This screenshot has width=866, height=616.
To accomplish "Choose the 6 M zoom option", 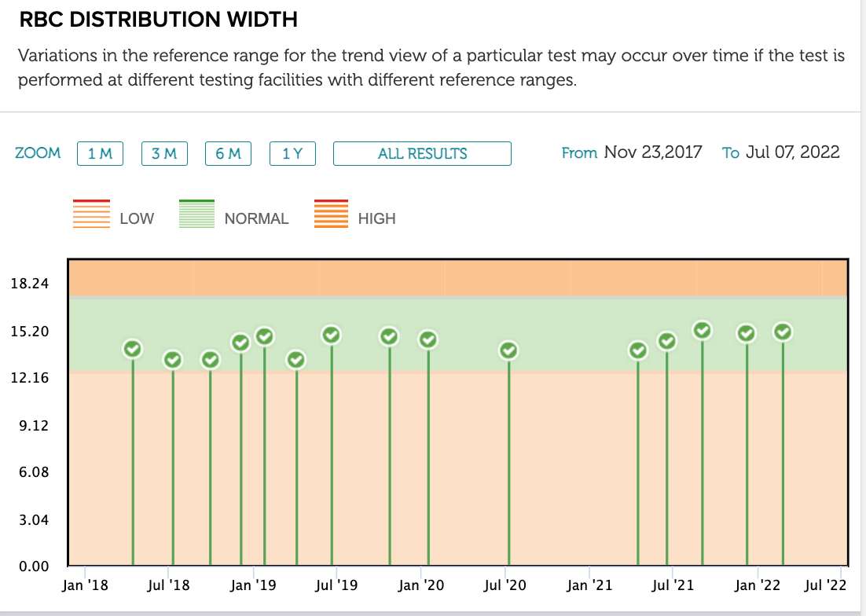I will [x=228, y=153].
